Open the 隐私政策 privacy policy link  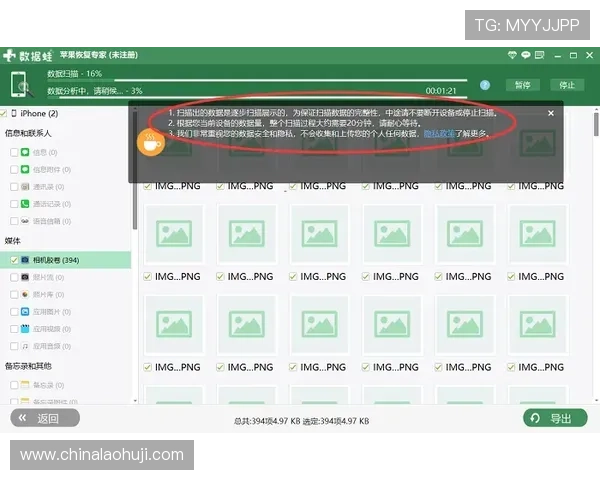439,134
